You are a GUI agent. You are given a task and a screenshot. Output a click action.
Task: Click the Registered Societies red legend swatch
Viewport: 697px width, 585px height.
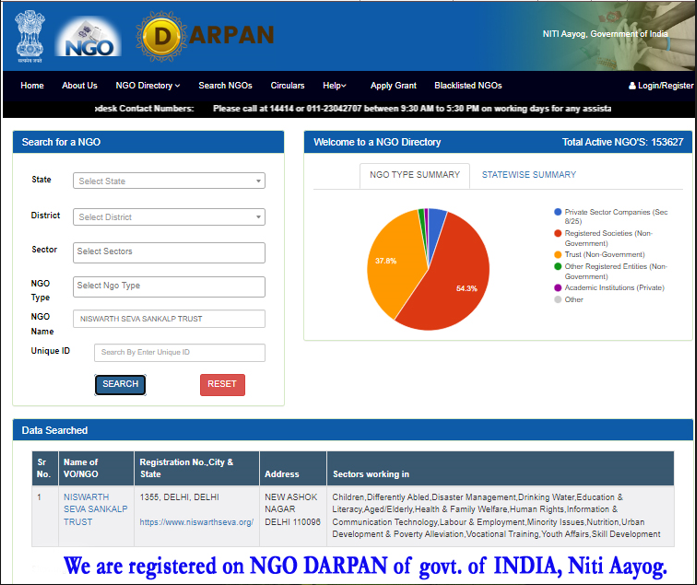click(558, 233)
